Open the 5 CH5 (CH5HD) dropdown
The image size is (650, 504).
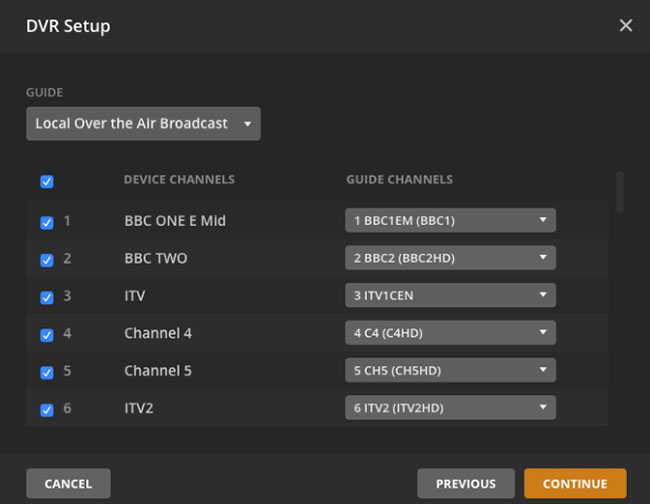coord(450,370)
